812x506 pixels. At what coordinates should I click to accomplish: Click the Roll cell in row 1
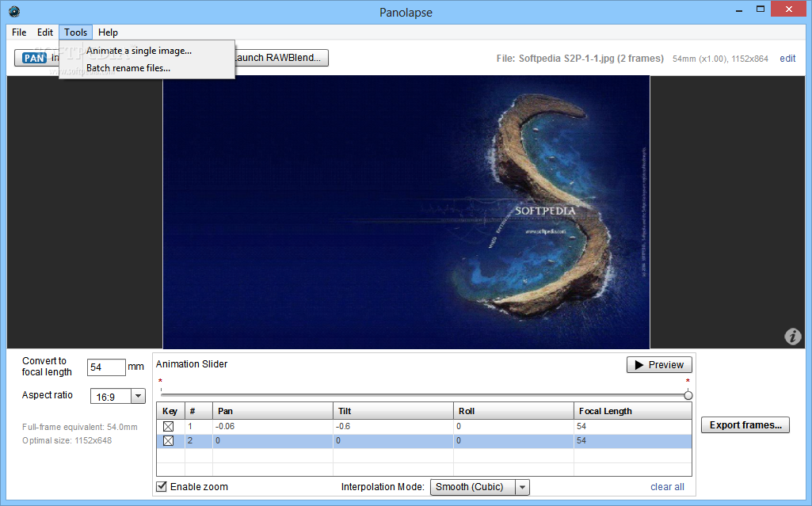(513, 426)
